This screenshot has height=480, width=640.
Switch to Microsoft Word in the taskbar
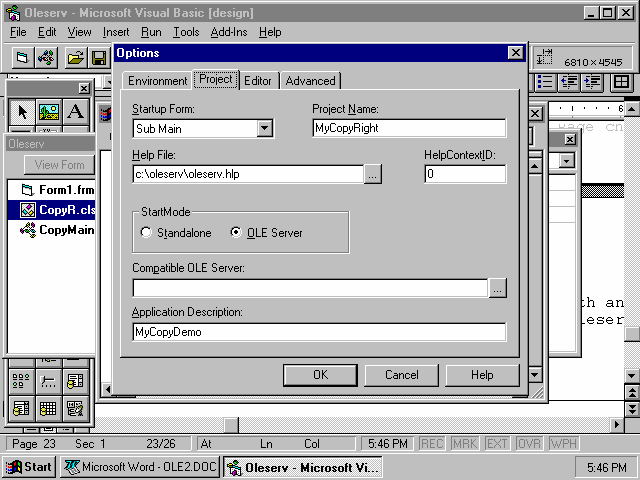tap(140, 467)
